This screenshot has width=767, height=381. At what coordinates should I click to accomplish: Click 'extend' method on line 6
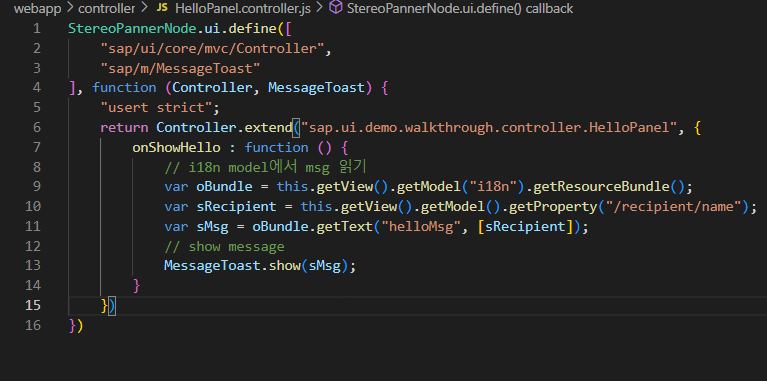(268, 128)
